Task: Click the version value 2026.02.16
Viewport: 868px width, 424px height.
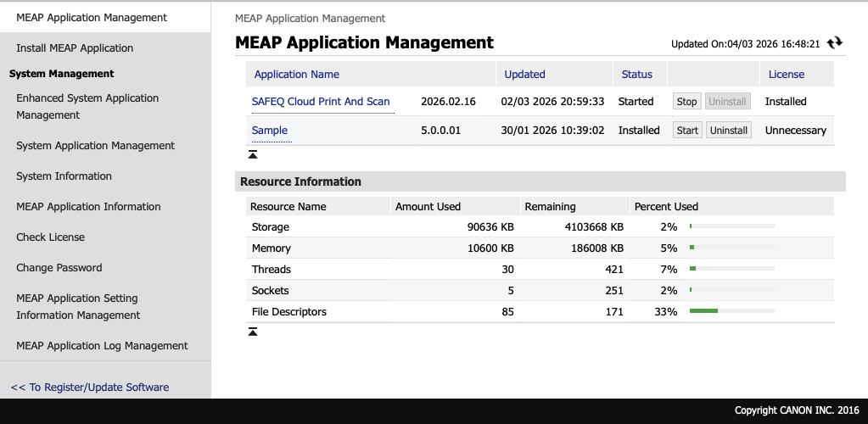Action: pos(448,101)
